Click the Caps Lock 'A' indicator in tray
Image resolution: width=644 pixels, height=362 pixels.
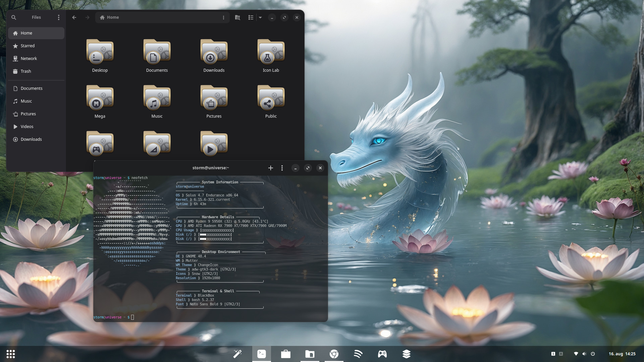[561, 354]
